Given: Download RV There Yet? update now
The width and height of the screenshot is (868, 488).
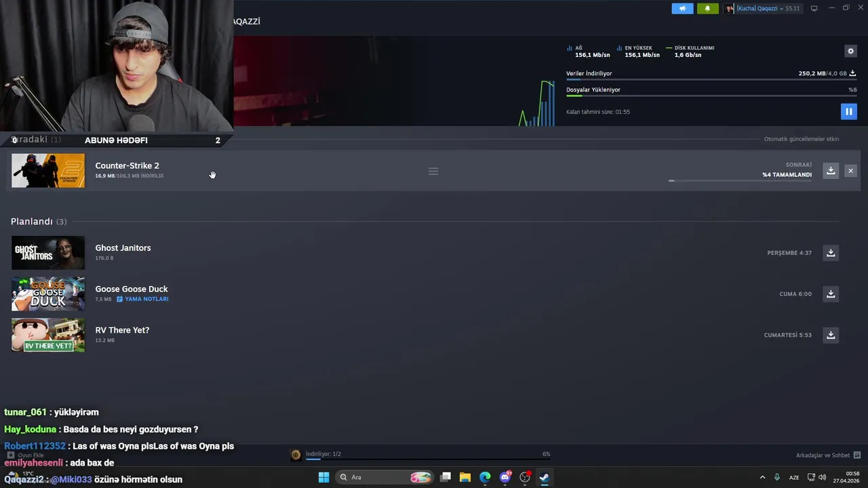Looking at the screenshot, I should [831, 335].
